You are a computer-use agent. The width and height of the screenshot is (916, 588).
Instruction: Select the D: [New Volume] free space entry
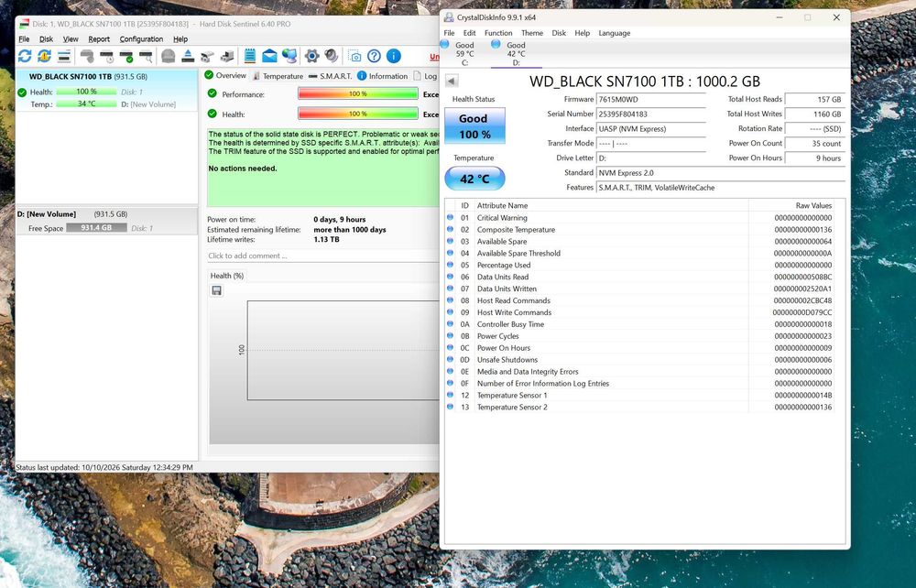(x=107, y=222)
